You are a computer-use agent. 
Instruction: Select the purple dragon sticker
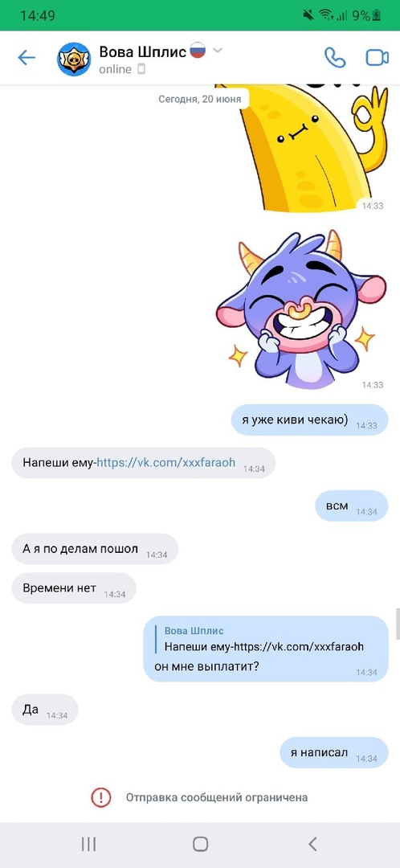pyautogui.click(x=301, y=310)
